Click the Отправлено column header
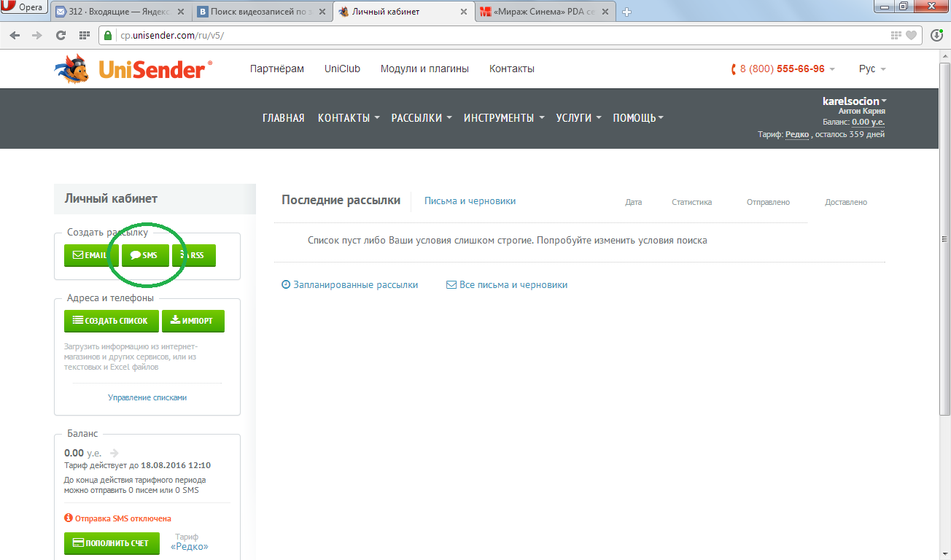This screenshot has width=951, height=560. tap(768, 202)
